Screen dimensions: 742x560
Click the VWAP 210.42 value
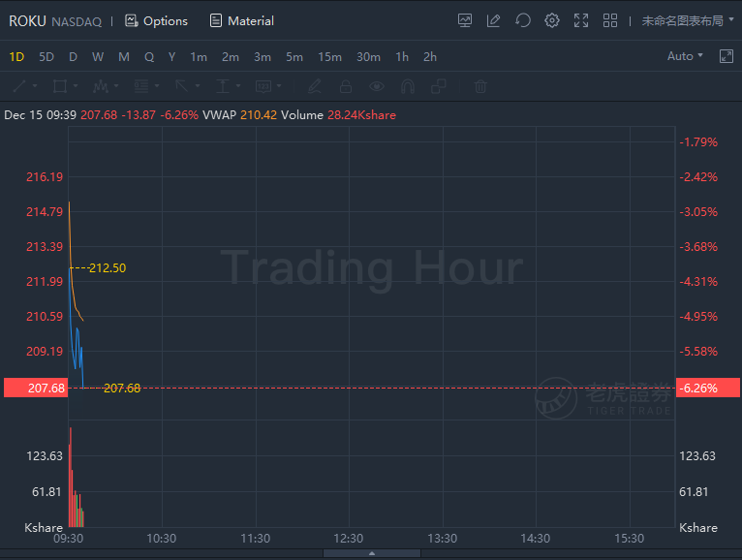259,115
